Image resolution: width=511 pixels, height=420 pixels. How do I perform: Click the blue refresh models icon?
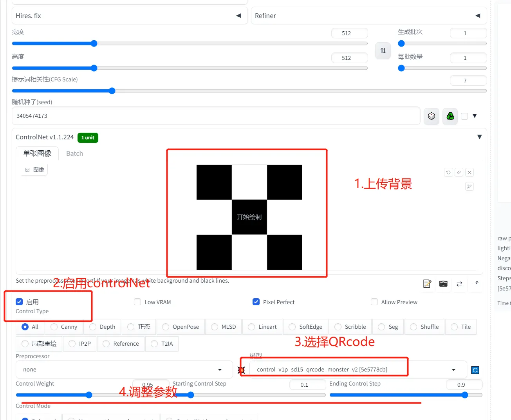475,370
